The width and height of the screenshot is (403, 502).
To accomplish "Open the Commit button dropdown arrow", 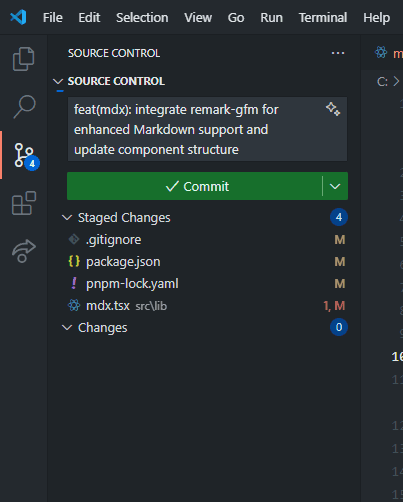I will pos(335,186).
